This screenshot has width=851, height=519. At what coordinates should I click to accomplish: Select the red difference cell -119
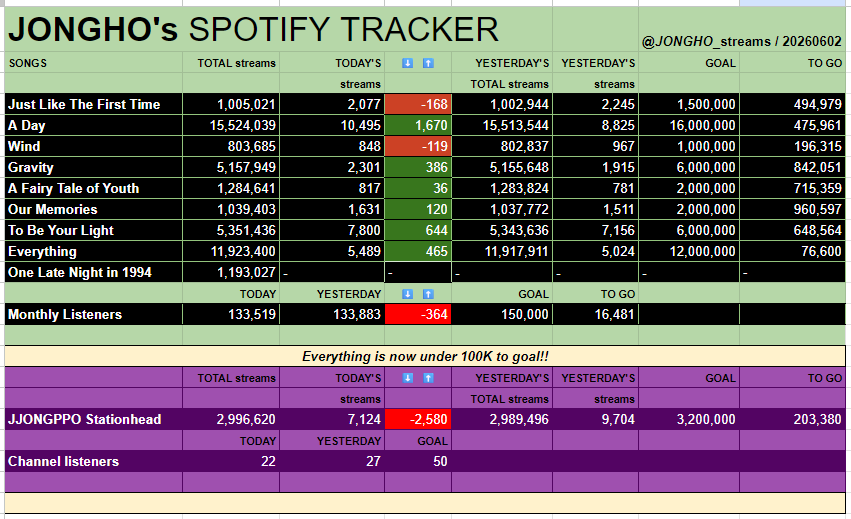click(x=418, y=146)
